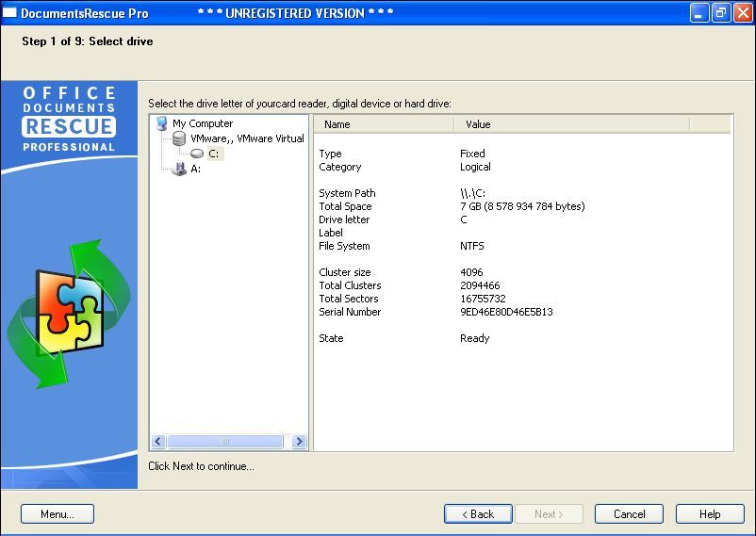The image size is (756, 536).
Task: Click the 'Label' property name
Action: [x=331, y=233]
